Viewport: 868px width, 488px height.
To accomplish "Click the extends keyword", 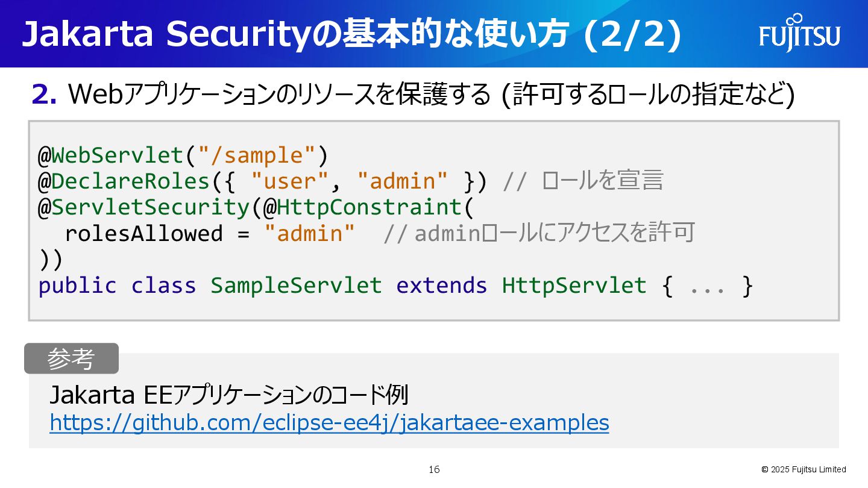I will 441,285.
